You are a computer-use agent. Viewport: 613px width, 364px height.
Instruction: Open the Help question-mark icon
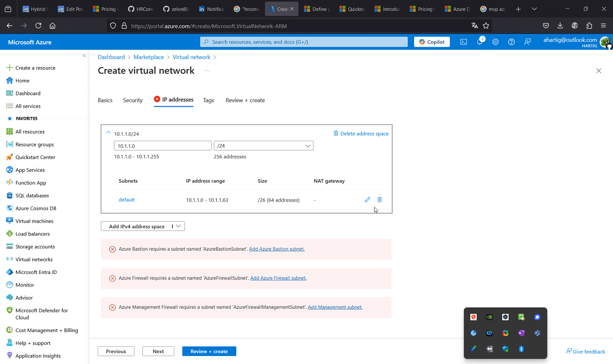511,42
